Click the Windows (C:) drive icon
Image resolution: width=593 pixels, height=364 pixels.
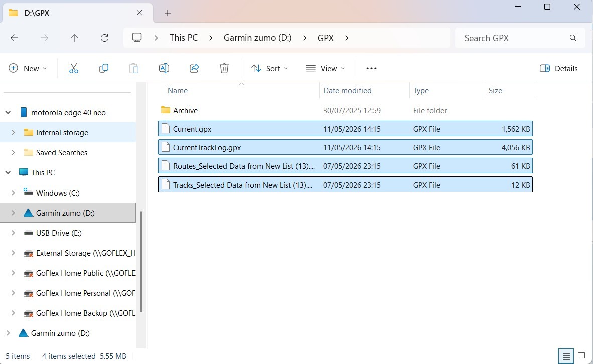pyautogui.click(x=28, y=193)
